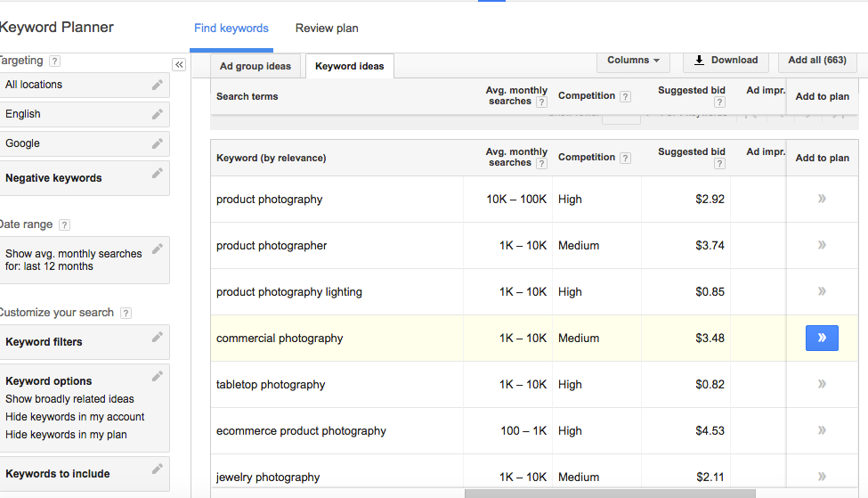Image resolution: width=868 pixels, height=498 pixels.
Task: Open Competition help icon in Keyword table header
Action: point(625,158)
